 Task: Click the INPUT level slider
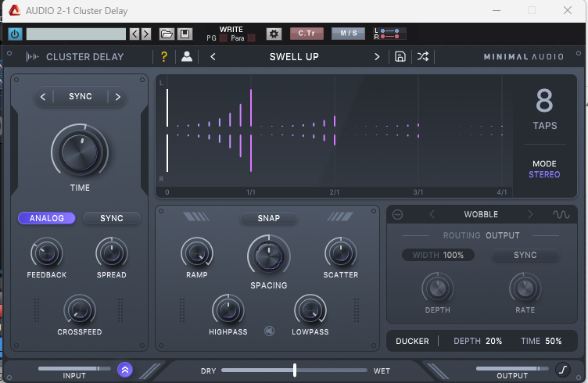click(74, 369)
